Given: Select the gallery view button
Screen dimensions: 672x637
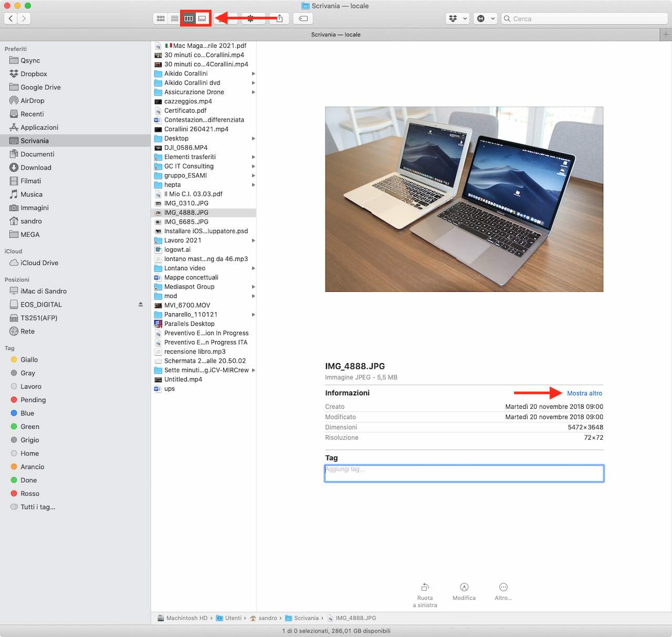Looking at the screenshot, I should (202, 18).
